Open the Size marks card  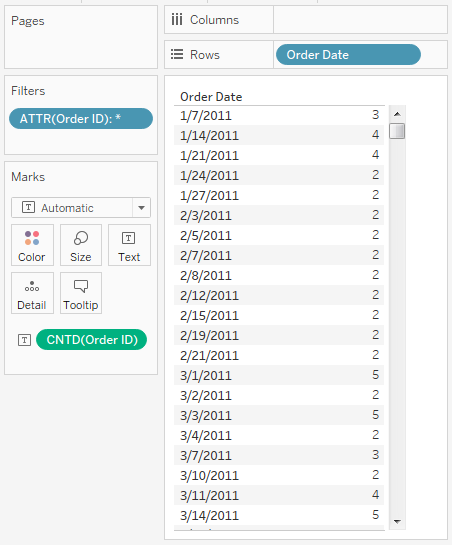pos(81,245)
